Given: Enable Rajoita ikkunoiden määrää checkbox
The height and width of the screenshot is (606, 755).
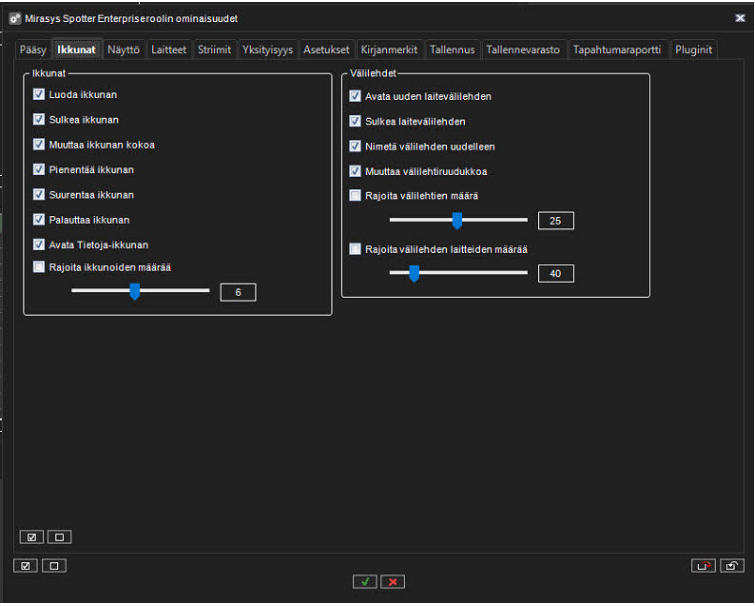Looking at the screenshot, I should point(39,267).
